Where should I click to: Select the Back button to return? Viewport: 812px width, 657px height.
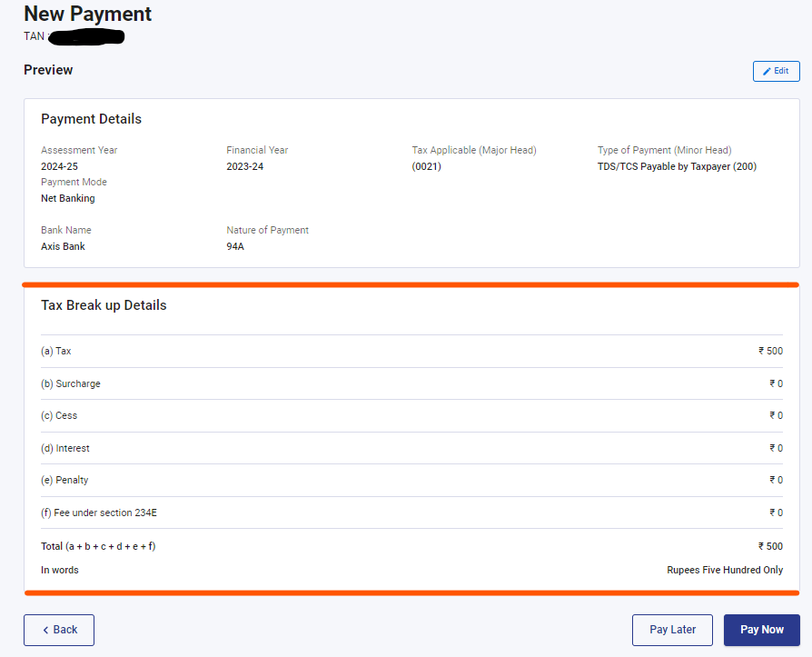tap(58, 630)
